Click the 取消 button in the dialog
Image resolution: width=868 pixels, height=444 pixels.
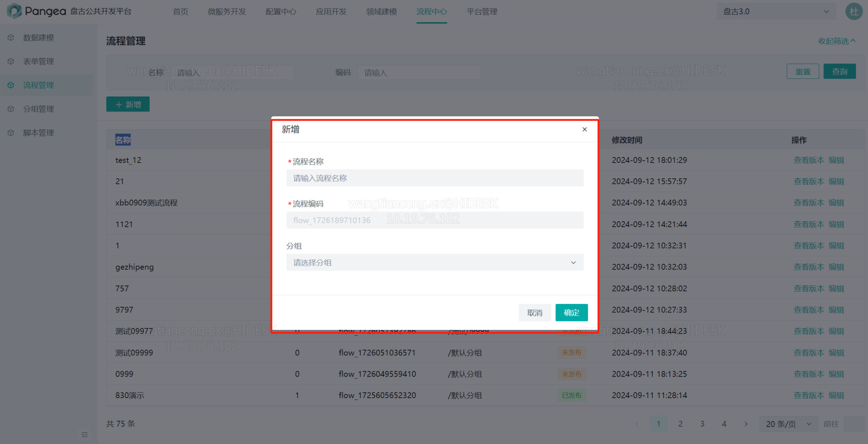[x=535, y=312]
